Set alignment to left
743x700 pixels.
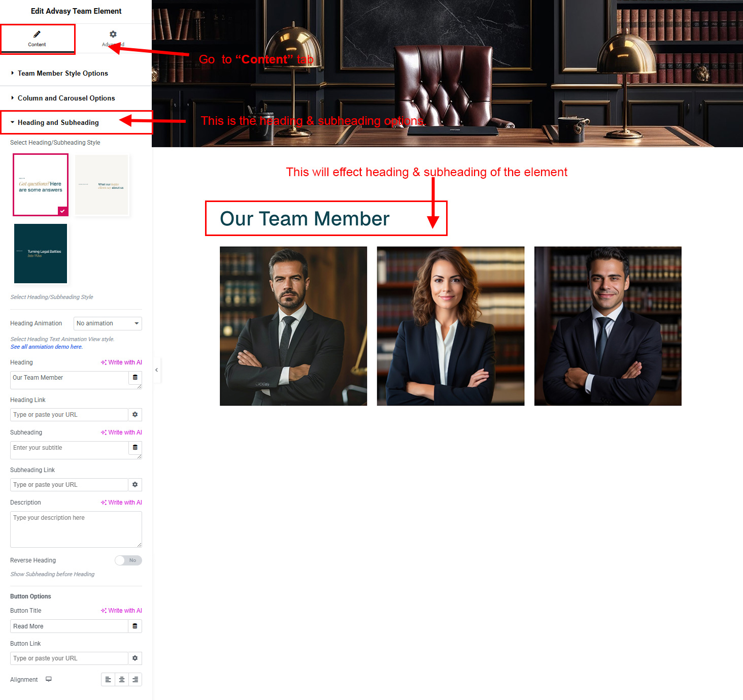[108, 680]
